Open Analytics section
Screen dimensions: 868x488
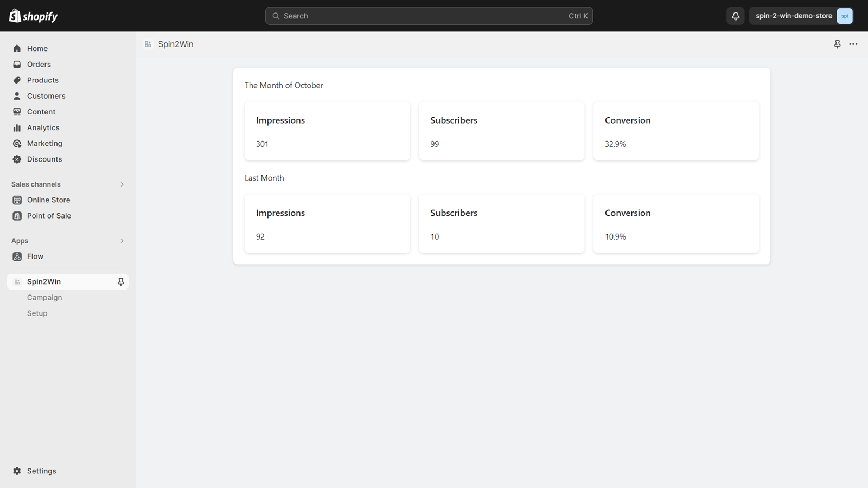[x=68, y=127]
